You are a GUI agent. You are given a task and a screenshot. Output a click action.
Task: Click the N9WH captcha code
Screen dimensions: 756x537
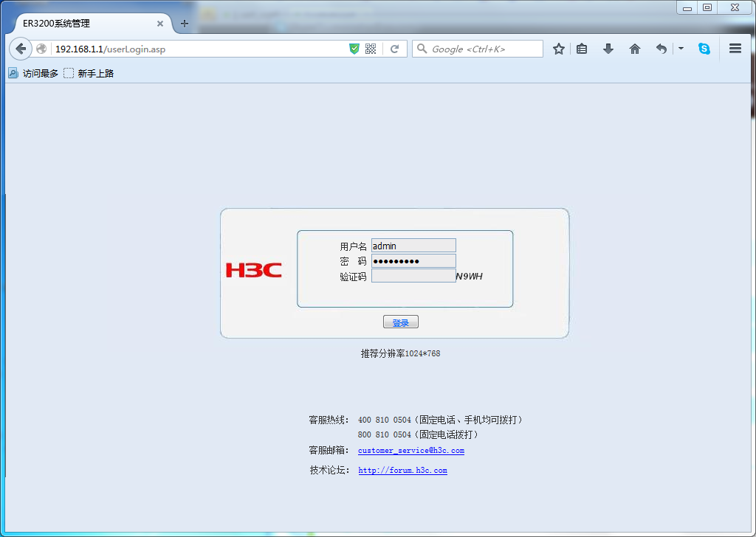[x=470, y=277]
